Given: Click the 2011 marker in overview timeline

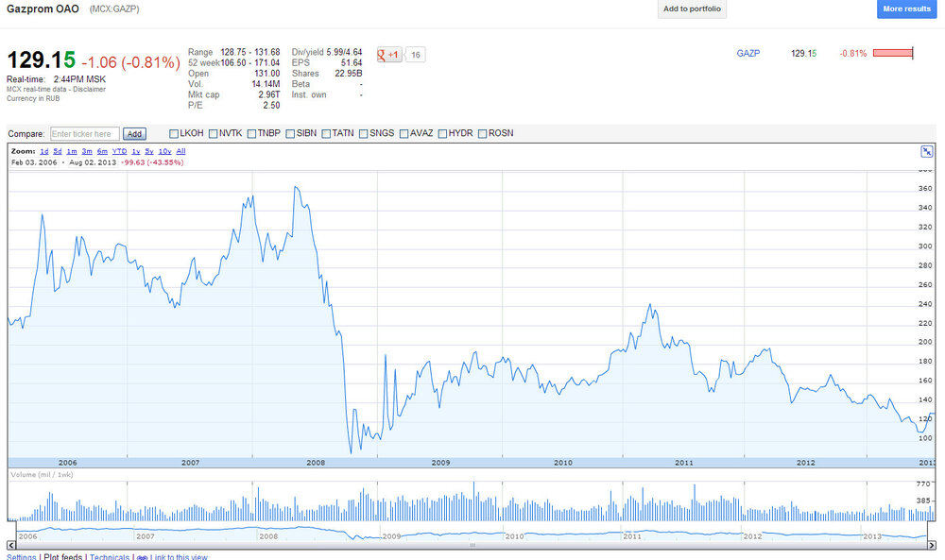Looking at the screenshot, I should click(632, 535).
